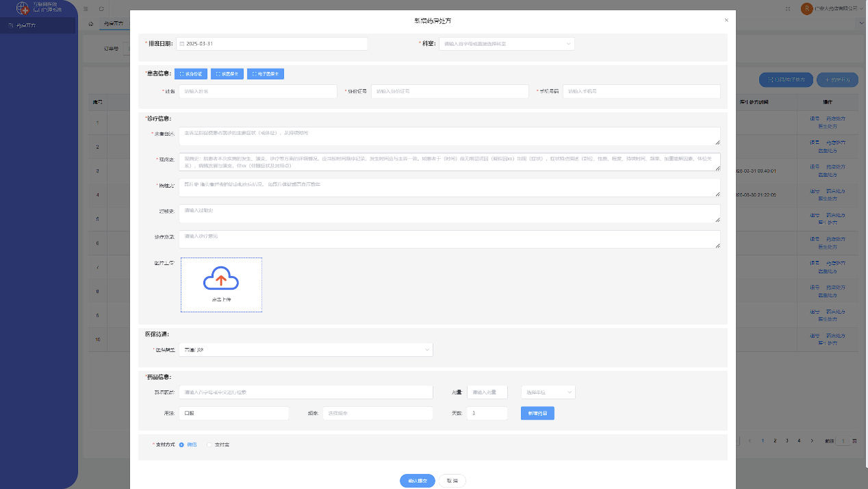
Task: Click the hamburger menu collapse icon
Action: [86, 9]
